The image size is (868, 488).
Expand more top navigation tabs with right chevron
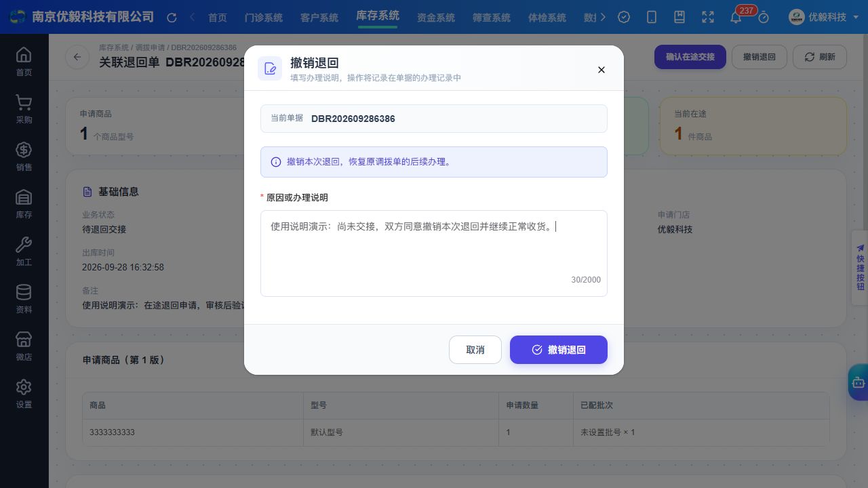[x=604, y=17]
